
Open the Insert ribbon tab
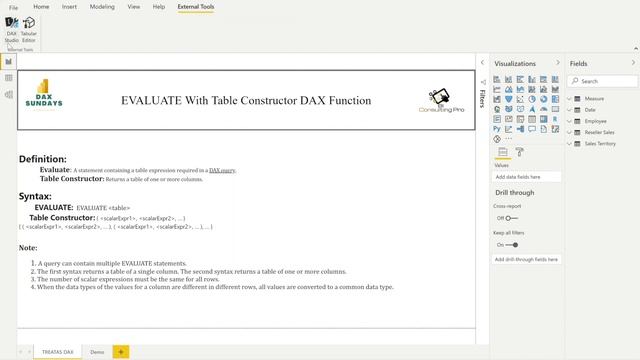tap(69, 7)
